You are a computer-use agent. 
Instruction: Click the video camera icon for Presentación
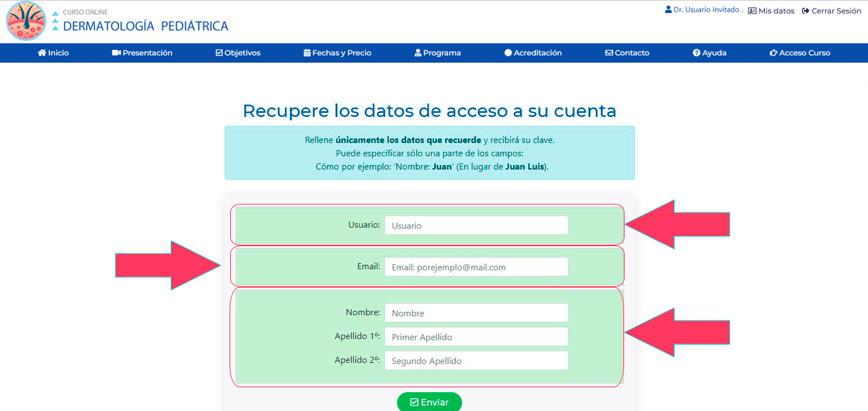click(116, 53)
